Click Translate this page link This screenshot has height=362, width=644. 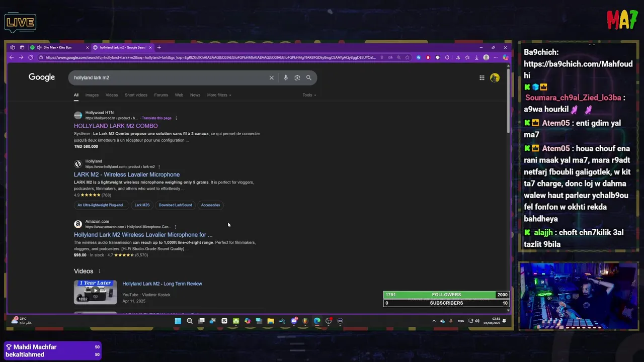pos(156,118)
